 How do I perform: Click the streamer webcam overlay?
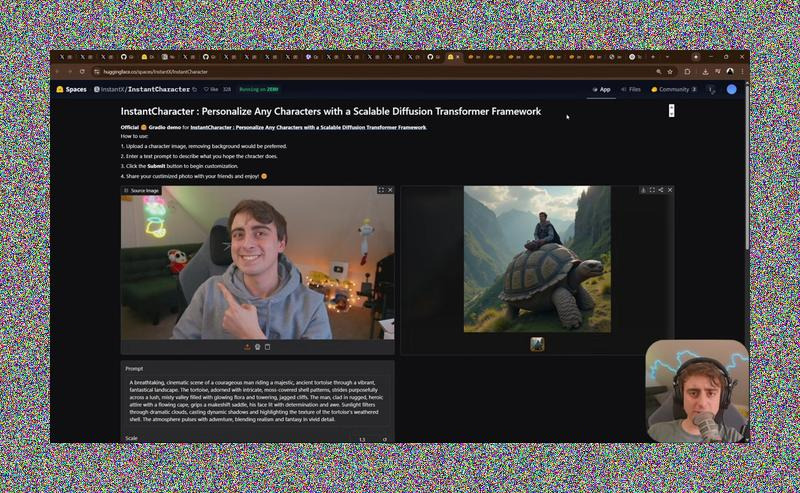[x=697, y=390]
